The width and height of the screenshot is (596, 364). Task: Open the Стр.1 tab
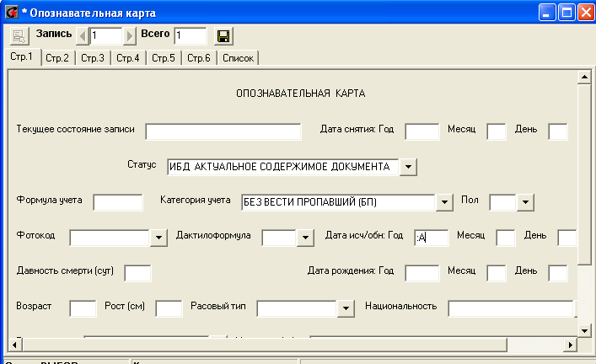(22, 56)
